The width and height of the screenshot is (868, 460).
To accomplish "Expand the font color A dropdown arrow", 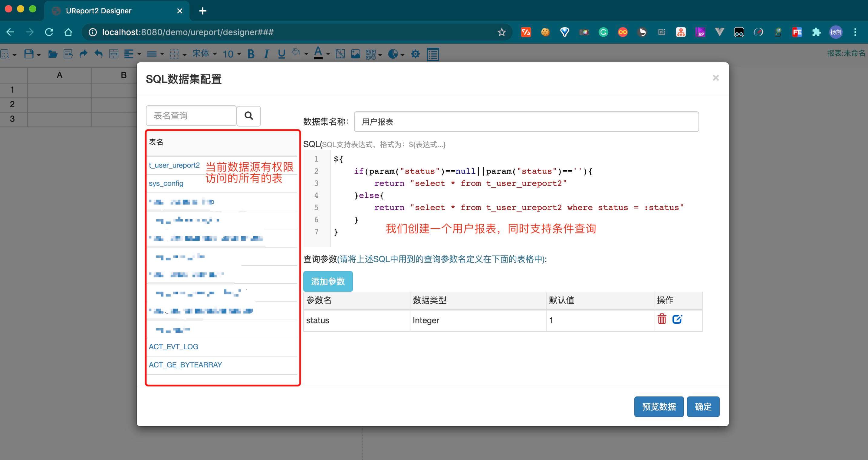I will click(x=328, y=54).
